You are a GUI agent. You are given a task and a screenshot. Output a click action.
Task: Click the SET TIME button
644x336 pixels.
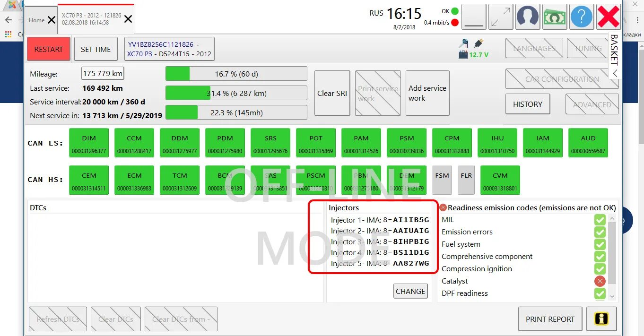pos(96,49)
